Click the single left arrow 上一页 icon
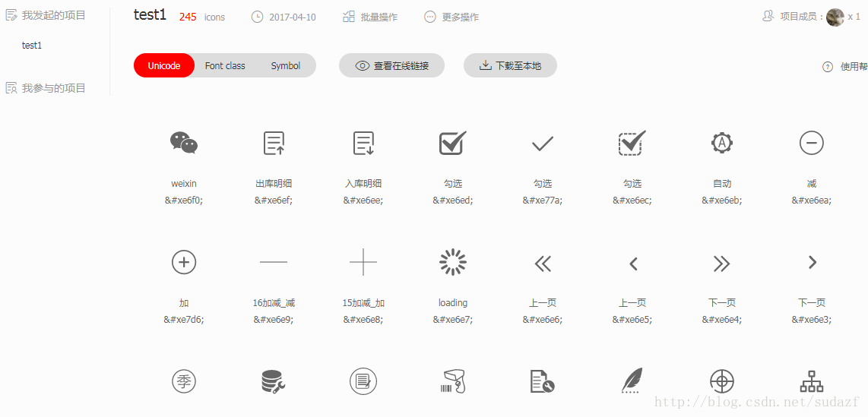 [633, 264]
